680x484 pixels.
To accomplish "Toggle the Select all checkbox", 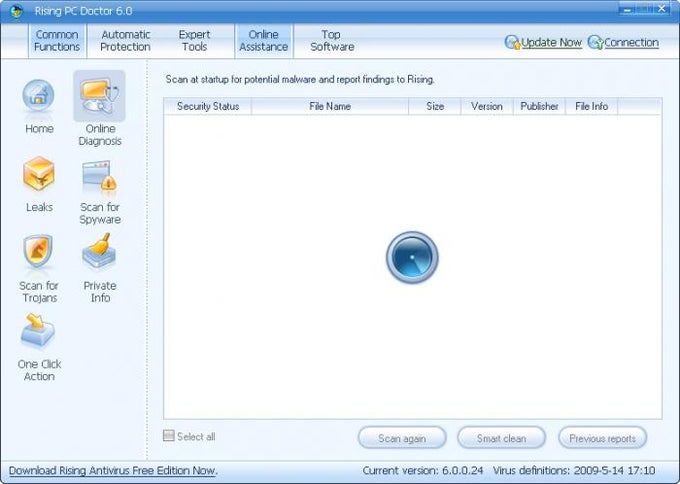I will coord(169,435).
